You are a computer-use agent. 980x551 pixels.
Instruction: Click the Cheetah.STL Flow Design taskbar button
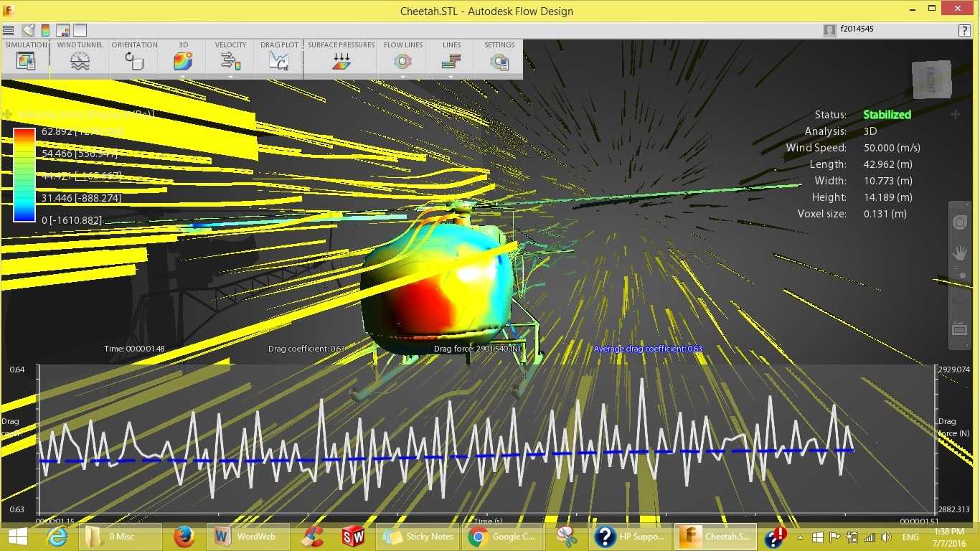coord(715,537)
